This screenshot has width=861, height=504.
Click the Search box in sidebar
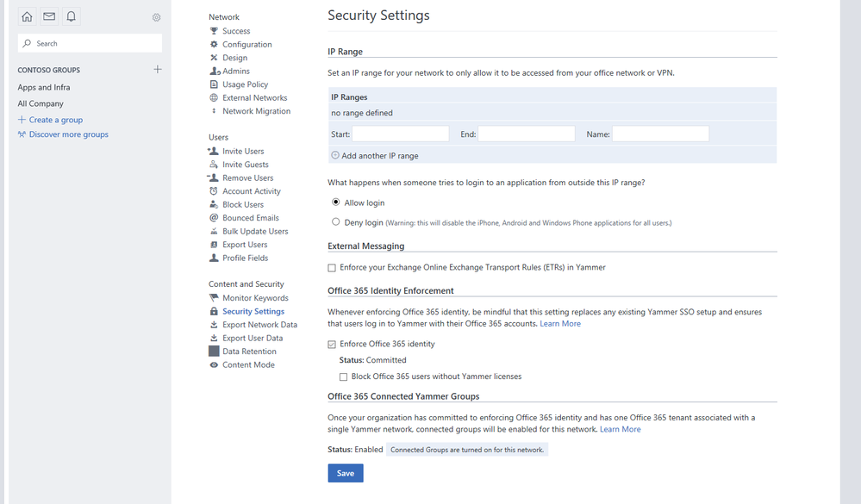90,43
